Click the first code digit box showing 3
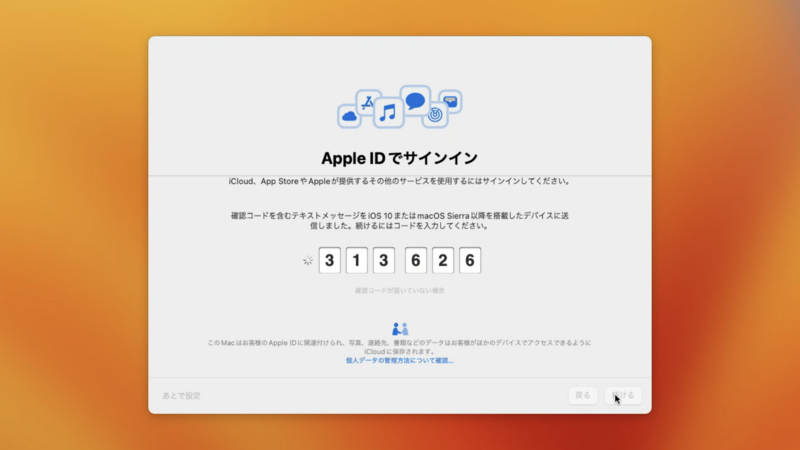The height and width of the screenshot is (450, 800). point(330,260)
